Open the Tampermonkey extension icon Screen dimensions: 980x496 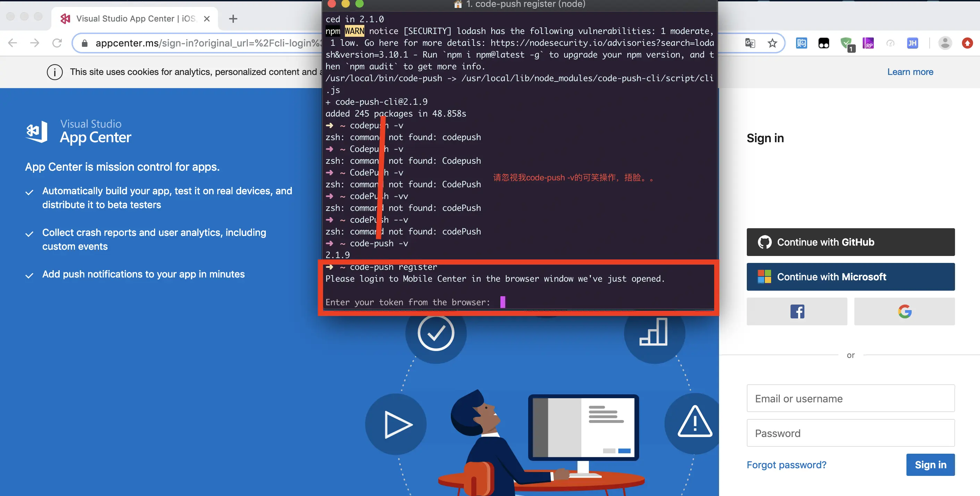coord(823,43)
